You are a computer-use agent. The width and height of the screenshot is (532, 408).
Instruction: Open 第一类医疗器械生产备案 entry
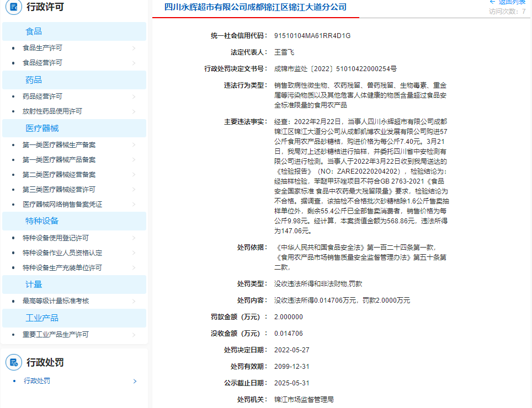(59, 145)
